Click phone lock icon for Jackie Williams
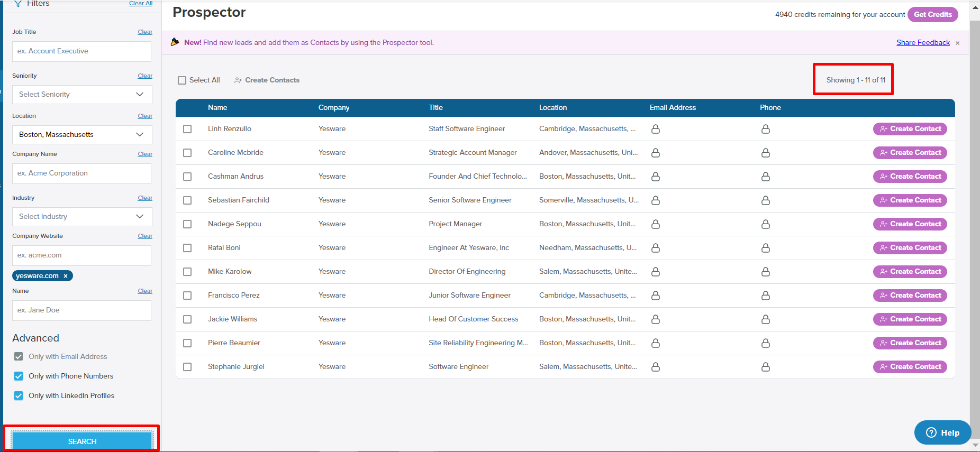The width and height of the screenshot is (980, 452). click(765, 319)
